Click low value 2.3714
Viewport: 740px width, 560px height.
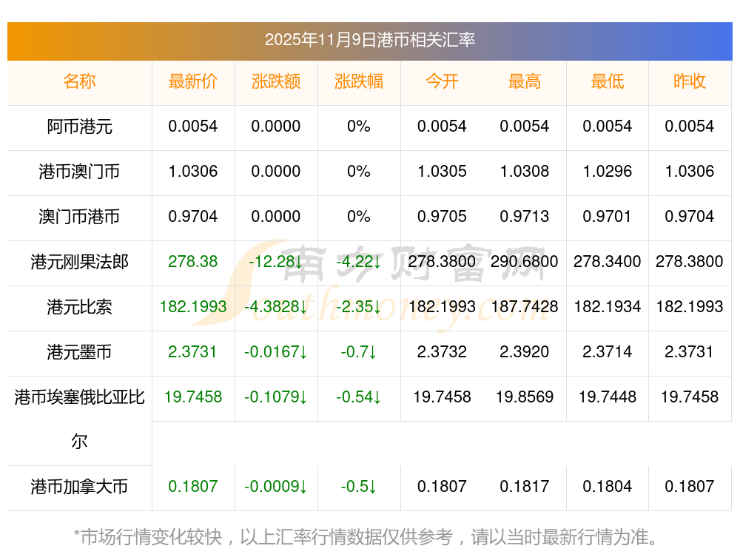(608, 352)
